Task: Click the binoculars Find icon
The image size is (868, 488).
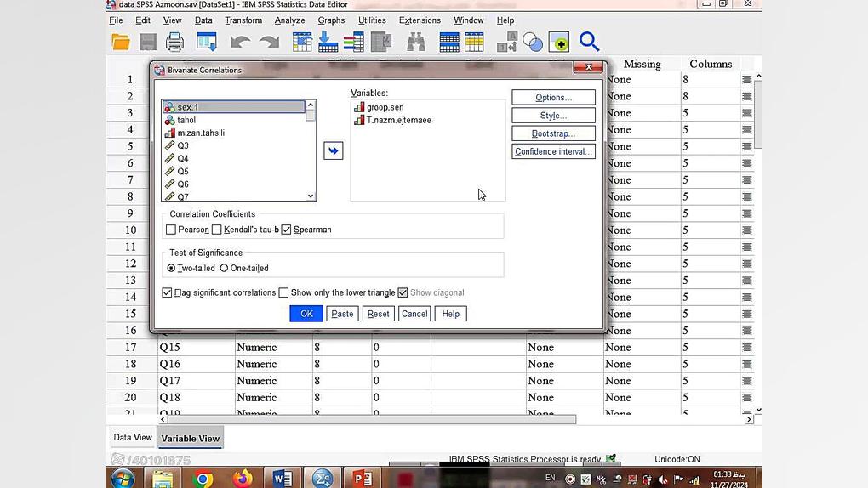Action: pos(416,42)
